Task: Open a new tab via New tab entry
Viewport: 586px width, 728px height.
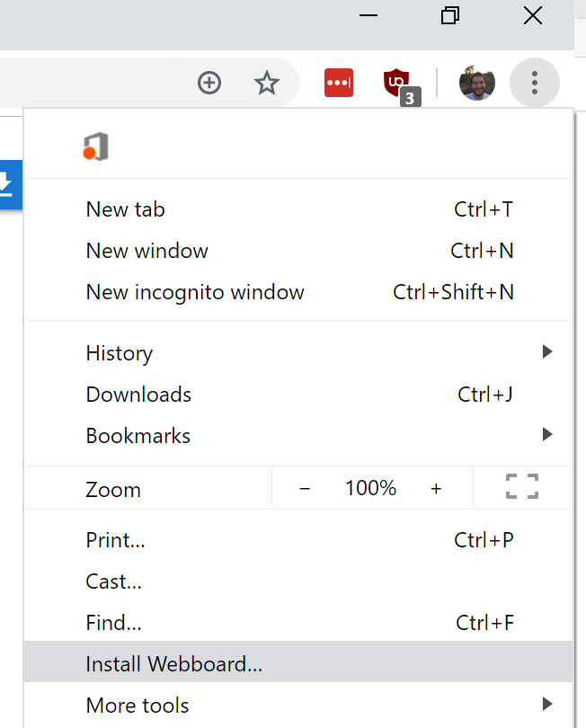Action: click(x=125, y=209)
